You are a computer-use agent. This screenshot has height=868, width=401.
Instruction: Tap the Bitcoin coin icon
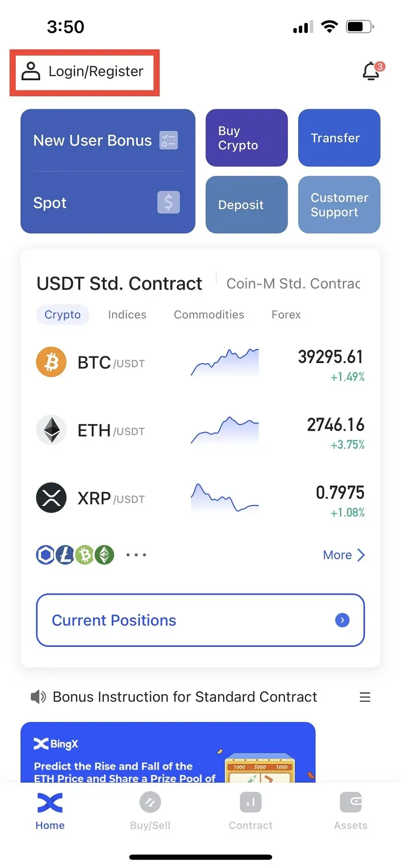click(51, 362)
